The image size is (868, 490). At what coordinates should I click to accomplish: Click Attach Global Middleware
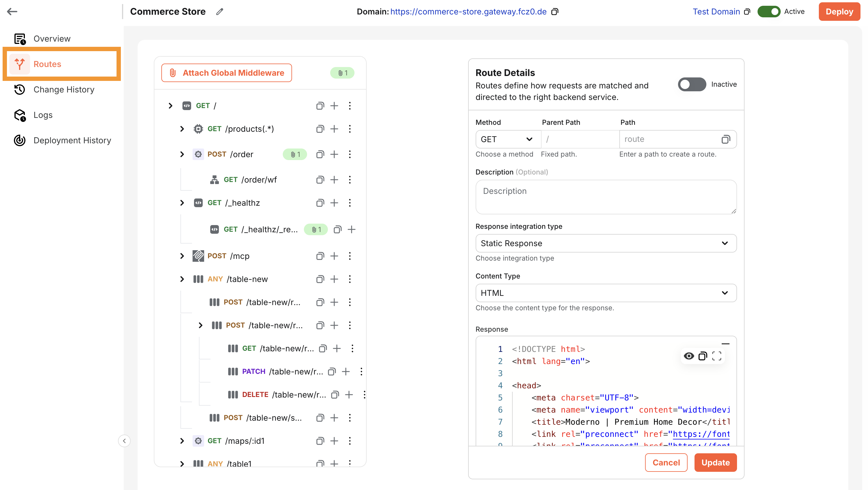[x=226, y=73]
